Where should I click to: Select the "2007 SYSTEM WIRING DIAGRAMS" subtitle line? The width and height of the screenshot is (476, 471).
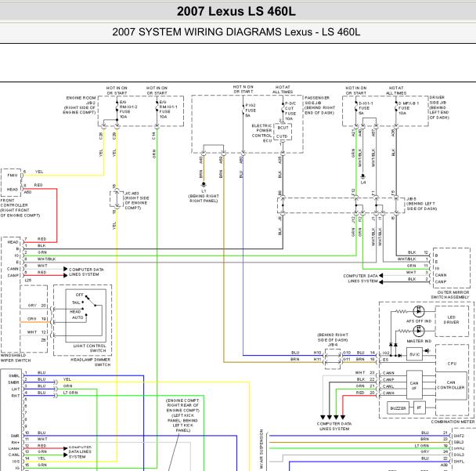coord(236,32)
